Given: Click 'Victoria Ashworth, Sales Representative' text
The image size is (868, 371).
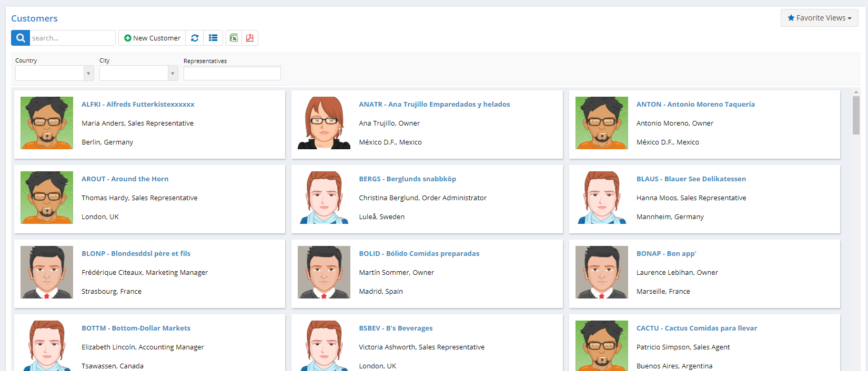Looking at the screenshot, I should (x=422, y=347).
